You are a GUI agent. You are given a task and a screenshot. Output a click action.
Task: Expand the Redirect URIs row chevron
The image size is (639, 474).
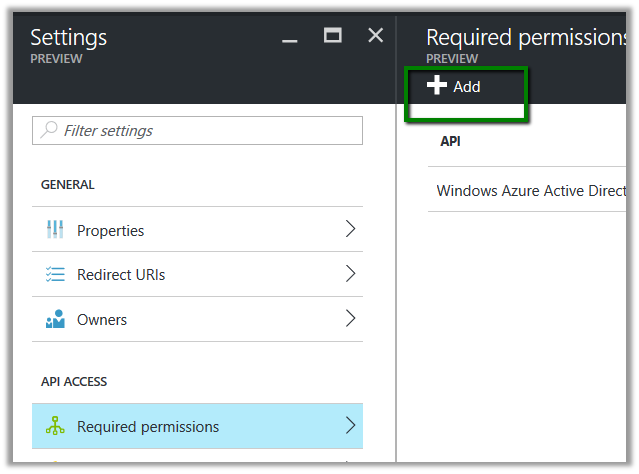pos(350,274)
